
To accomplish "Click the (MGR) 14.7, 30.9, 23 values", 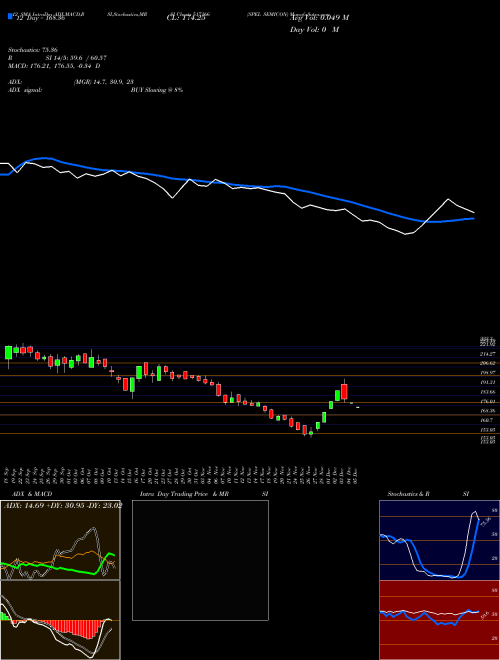I will 104,82.
